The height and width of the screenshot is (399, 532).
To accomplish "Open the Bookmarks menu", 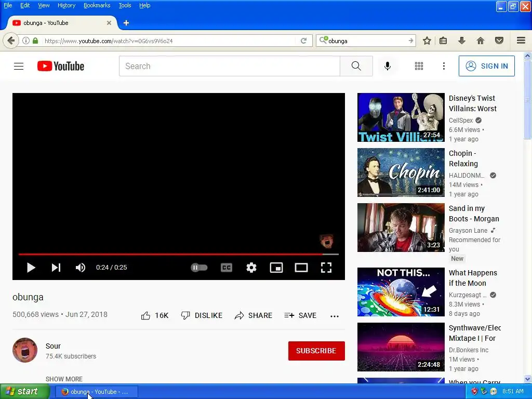I will click(x=97, y=5).
